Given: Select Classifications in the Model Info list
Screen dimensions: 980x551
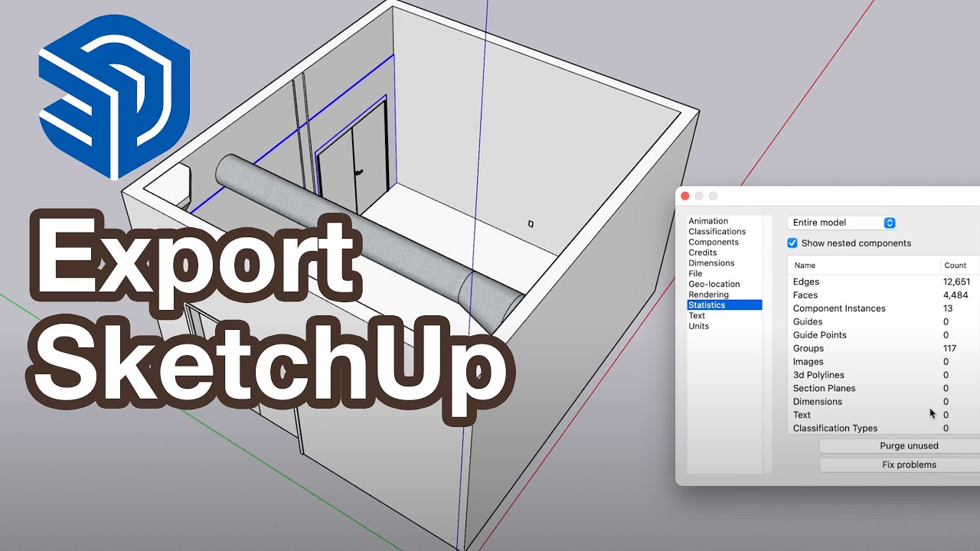Looking at the screenshot, I should coord(717,232).
